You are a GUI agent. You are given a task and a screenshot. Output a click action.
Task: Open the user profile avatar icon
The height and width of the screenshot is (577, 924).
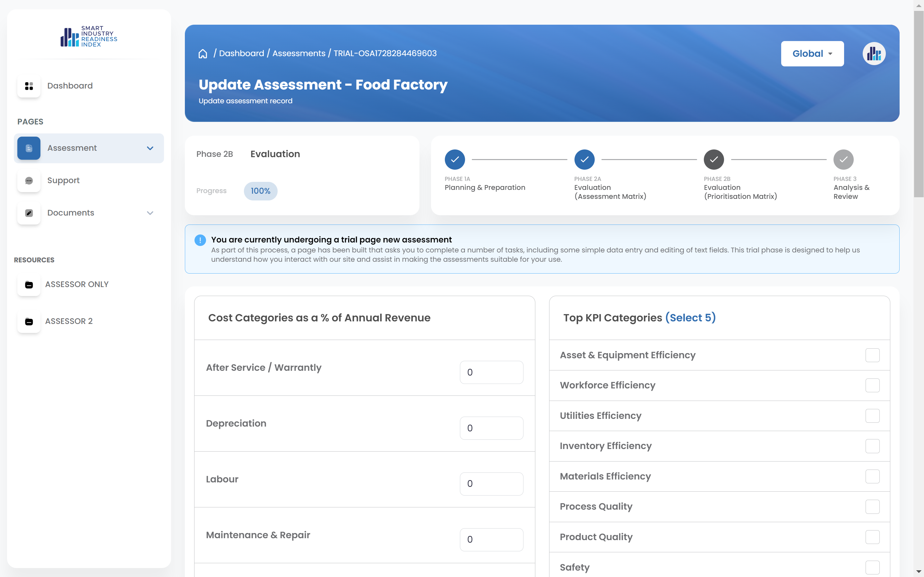pyautogui.click(x=874, y=54)
